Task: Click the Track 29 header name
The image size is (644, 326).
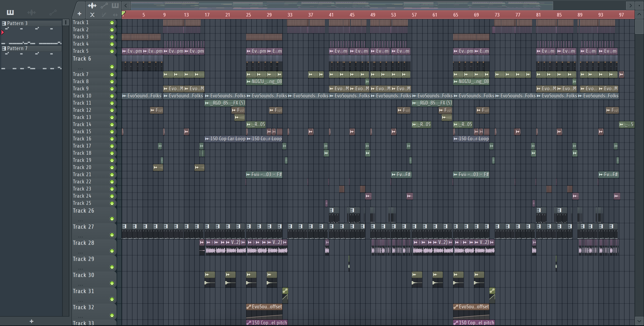Action: tap(83, 259)
